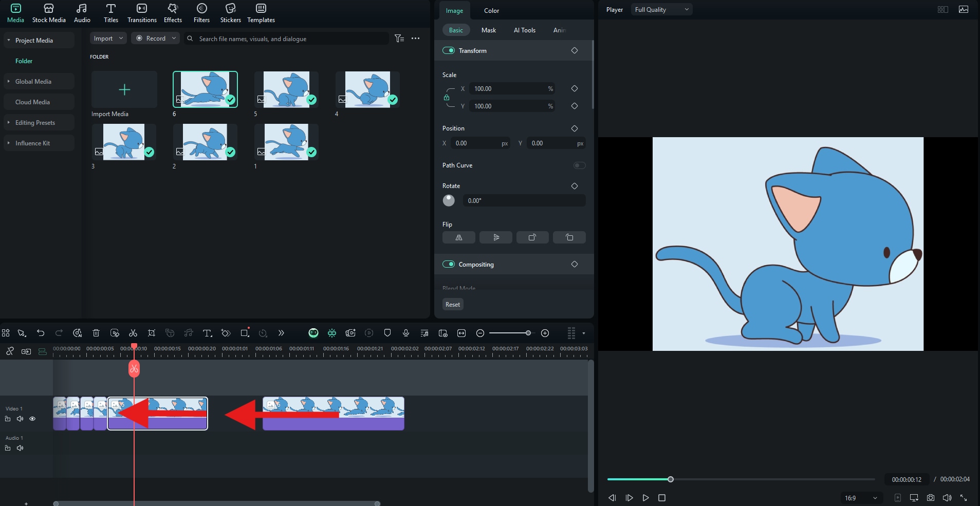Viewport: 980px width, 506px height.
Task: Expand Editing Presets in sidebar
Action: click(x=9, y=122)
